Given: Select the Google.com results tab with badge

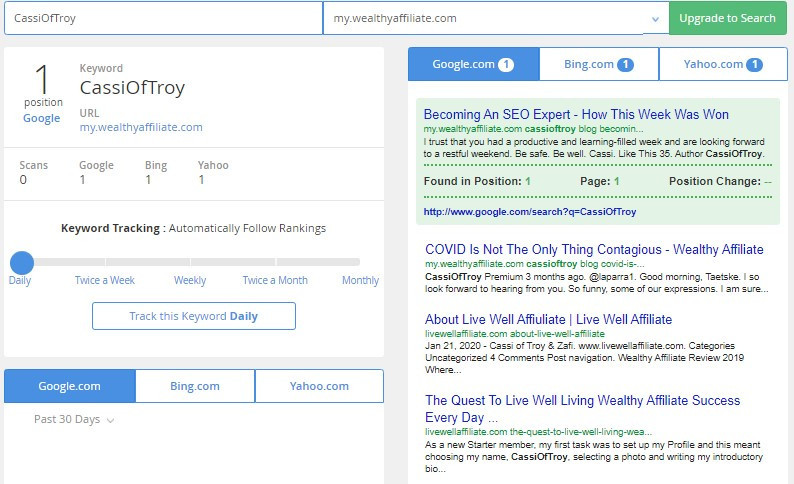Looking at the screenshot, I should click(473, 64).
